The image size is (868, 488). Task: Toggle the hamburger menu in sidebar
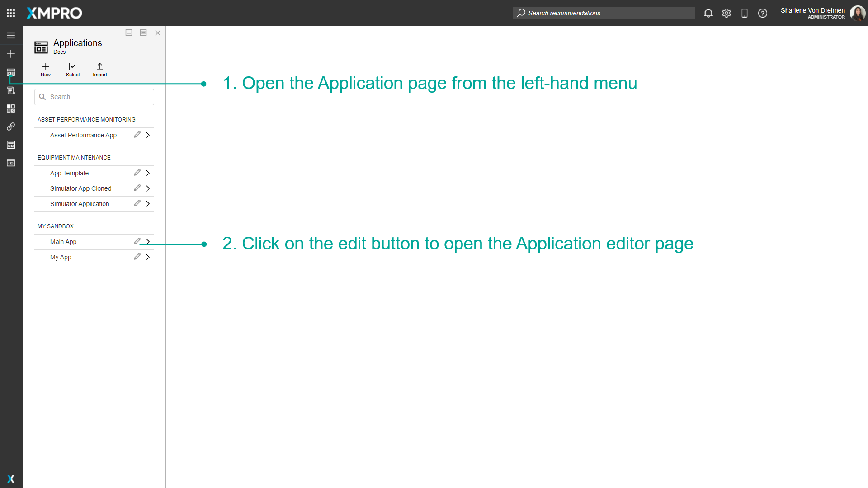11,35
